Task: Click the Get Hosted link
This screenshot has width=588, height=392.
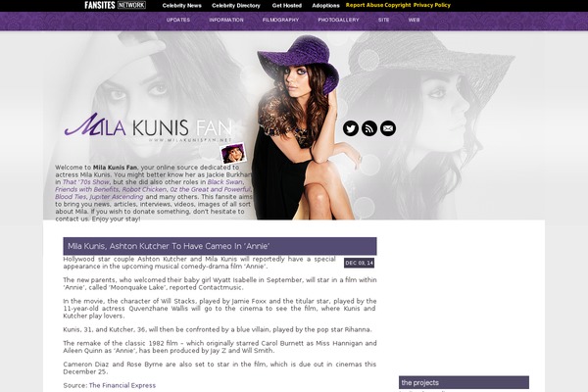Action: [287, 6]
